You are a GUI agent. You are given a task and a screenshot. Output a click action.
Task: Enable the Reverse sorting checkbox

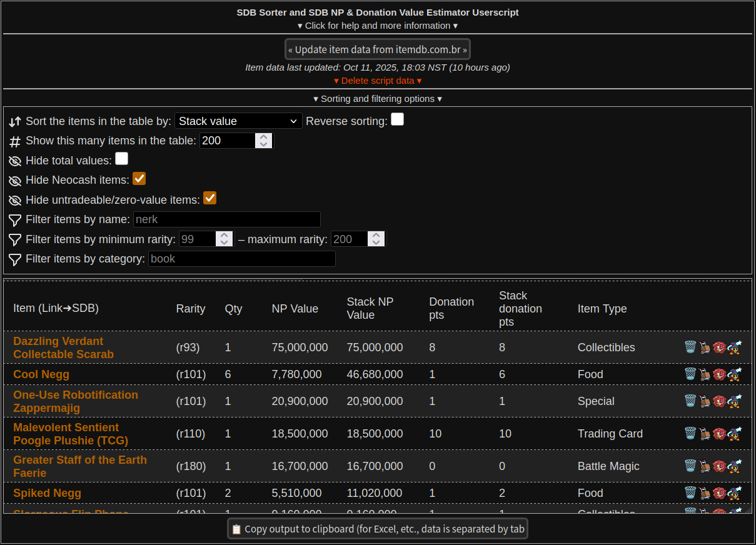click(x=397, y=119)
